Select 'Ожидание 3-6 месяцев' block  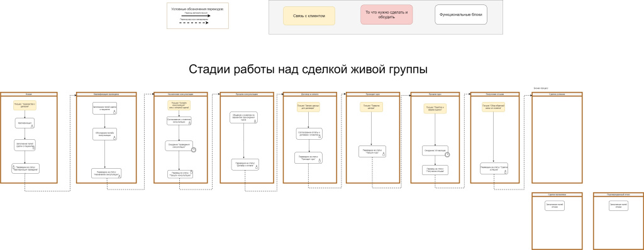[x=435, y=151]
